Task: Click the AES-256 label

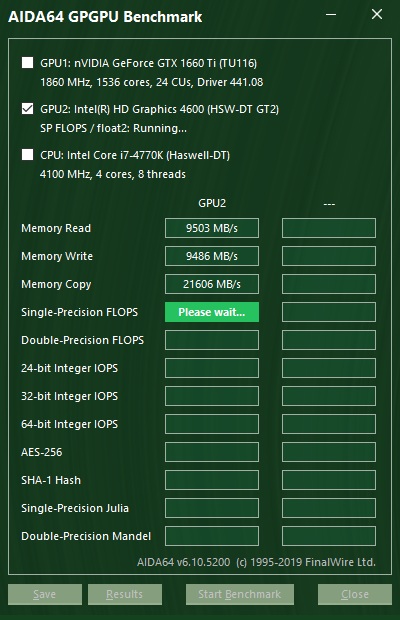Action: pos(42,452)
